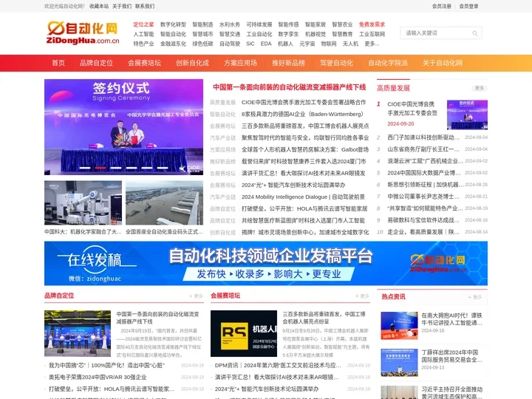Open hot news 在南大拥抱AI时代
Image resolution: width=532 pixels, height=399 pixels.
pyautogui.click(x=451, y=319)
